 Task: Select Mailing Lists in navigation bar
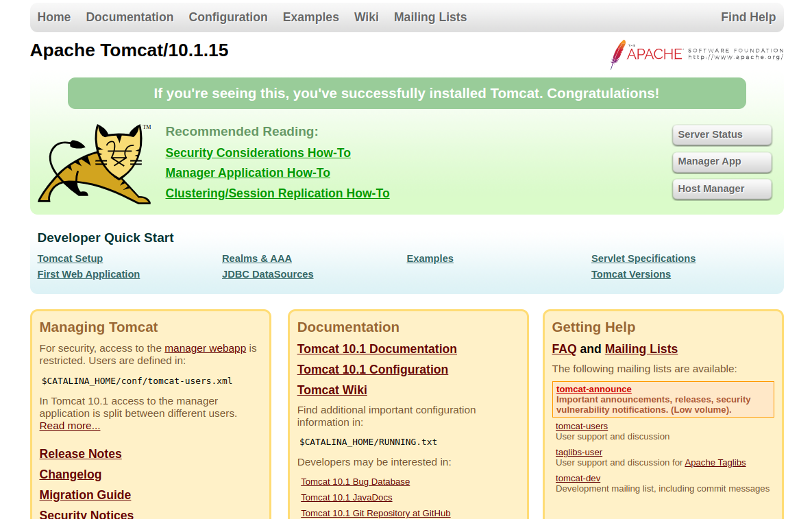(430, 17)
